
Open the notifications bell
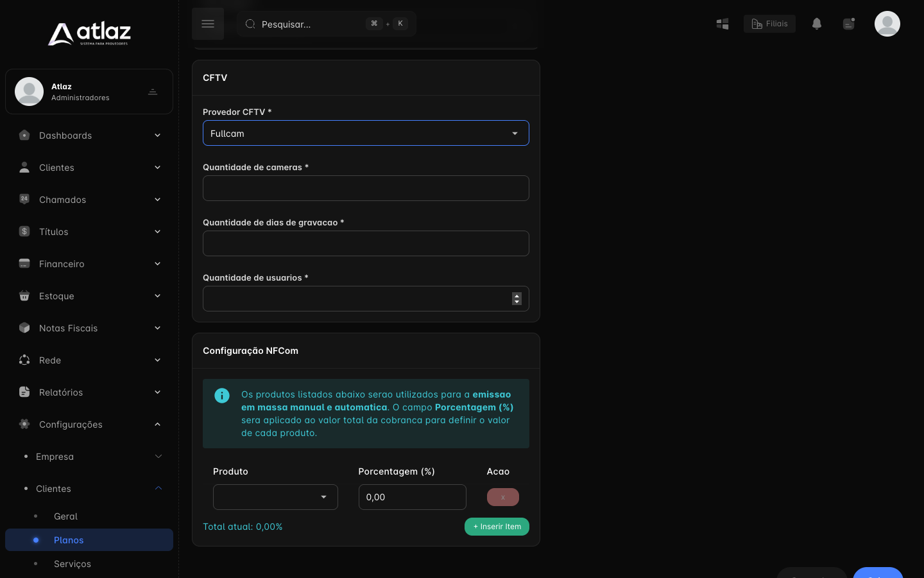[x=817, y=24]
